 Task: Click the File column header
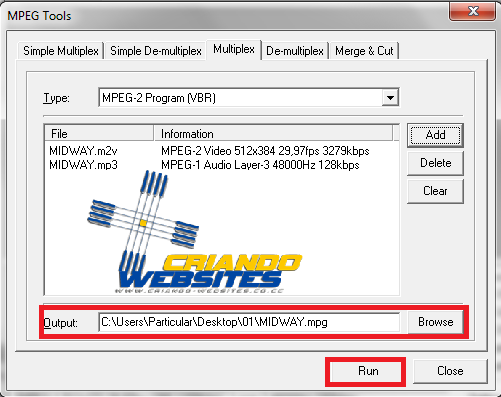(99, 134)
